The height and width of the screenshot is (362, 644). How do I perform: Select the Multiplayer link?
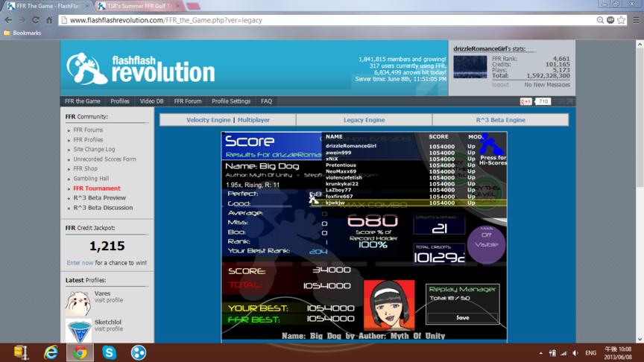coord(253,120)
